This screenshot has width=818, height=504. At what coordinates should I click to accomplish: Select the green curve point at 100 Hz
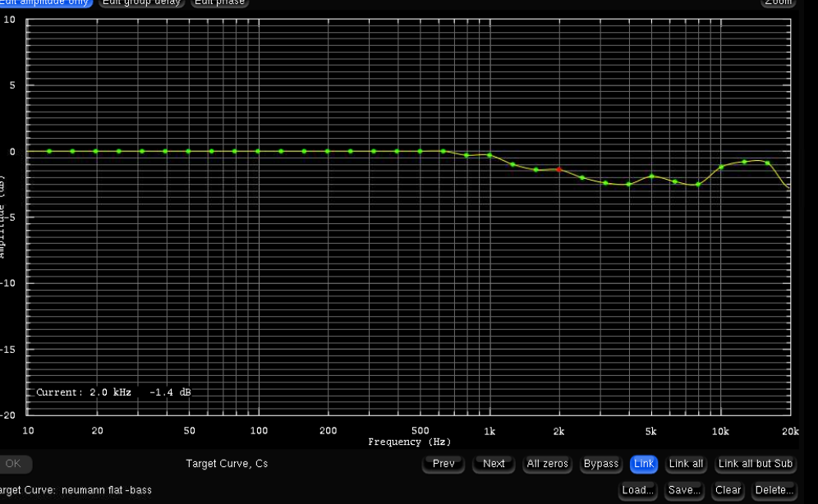(258, 151)
